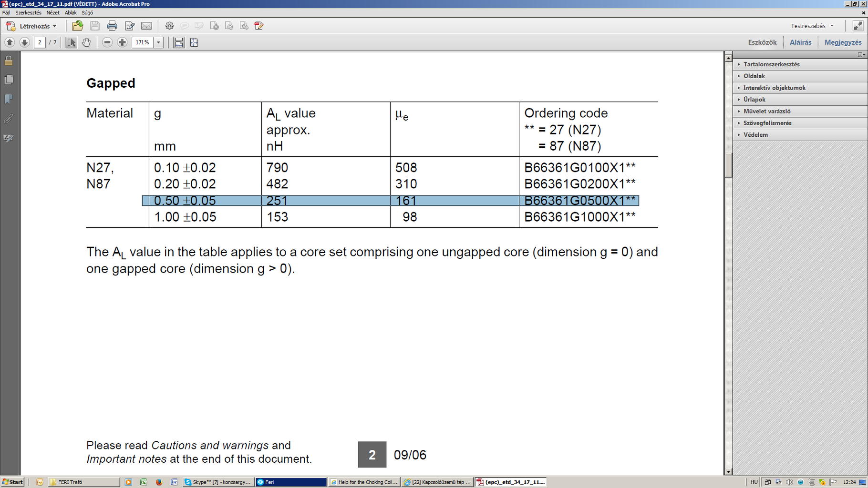868x488 pixels.
Task: Open FERI Trafó taskbar button
Action: (x=84, y=482)
